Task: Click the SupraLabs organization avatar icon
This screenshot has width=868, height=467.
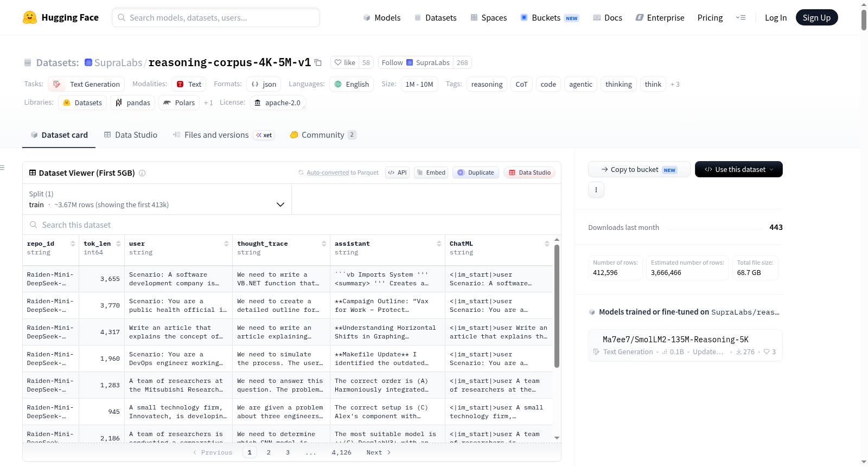Action: click(88, 62)
